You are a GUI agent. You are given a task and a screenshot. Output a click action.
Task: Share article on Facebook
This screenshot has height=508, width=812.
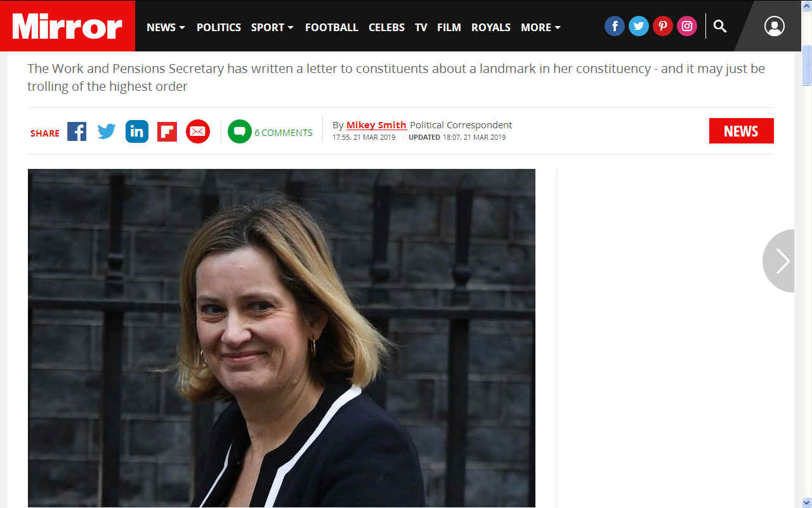click(x=77, y=131)
